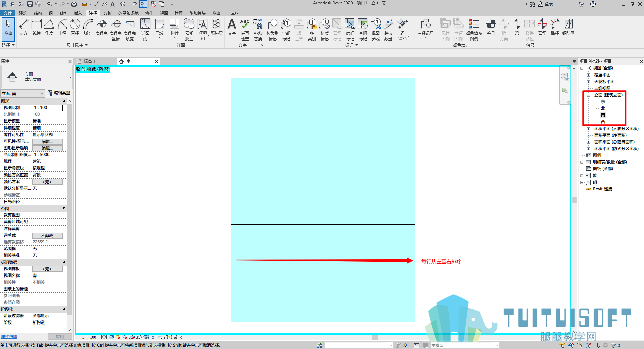Activate the 文字 text tool

[232, 27]
